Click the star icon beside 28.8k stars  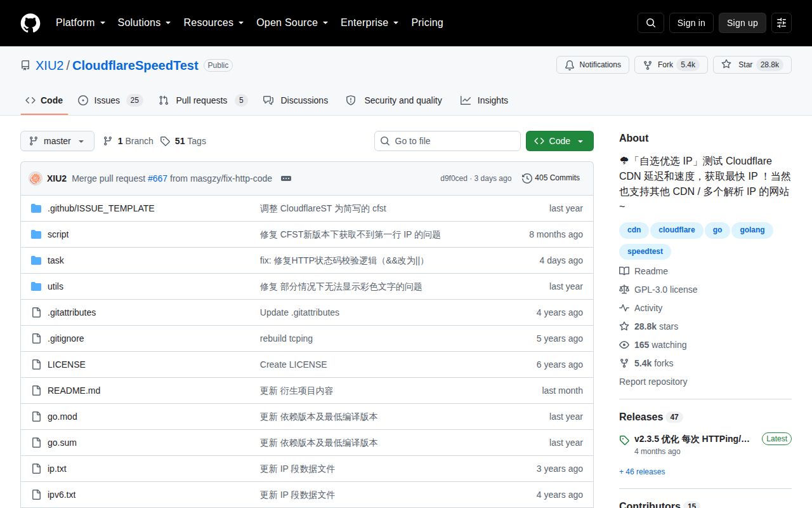(624, 326)
